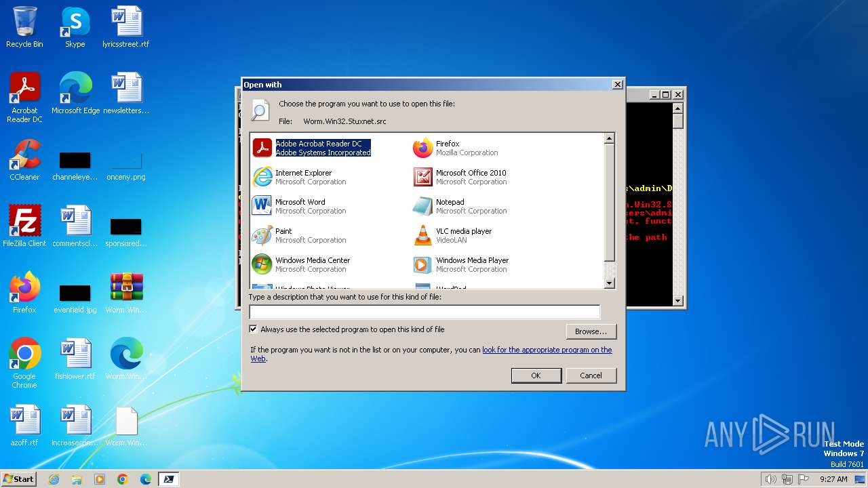Image resolution: width=868 pixels, height=488 pixels.
Task: Select the onceny.png desktop file
Action: pos(126,167)
